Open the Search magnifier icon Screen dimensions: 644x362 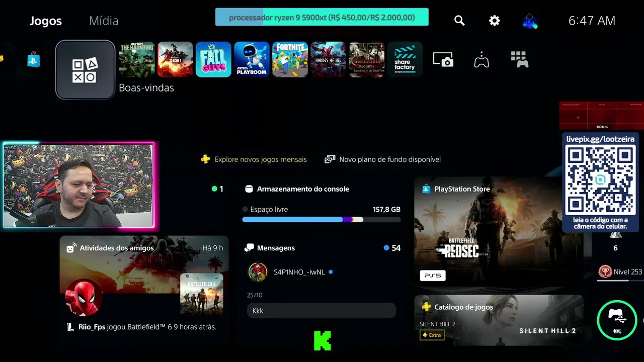459,21
